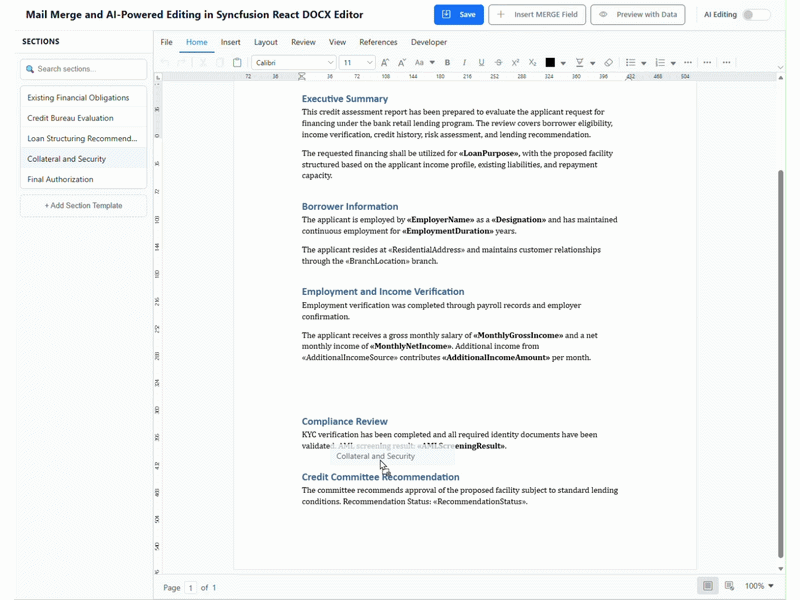Open the 100% zoom level dropdown

point(759,586)
